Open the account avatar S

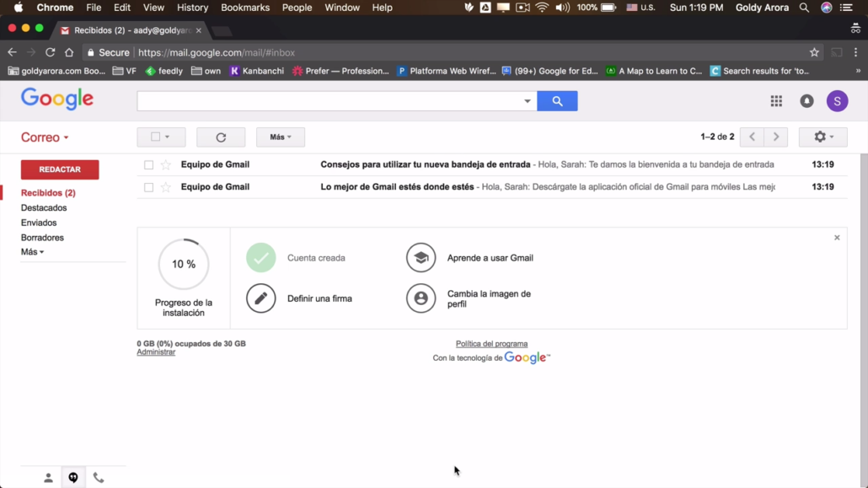[837, 101]
